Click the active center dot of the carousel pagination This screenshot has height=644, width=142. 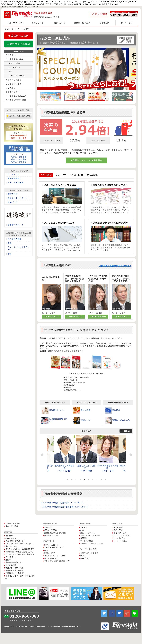point(84,479)
